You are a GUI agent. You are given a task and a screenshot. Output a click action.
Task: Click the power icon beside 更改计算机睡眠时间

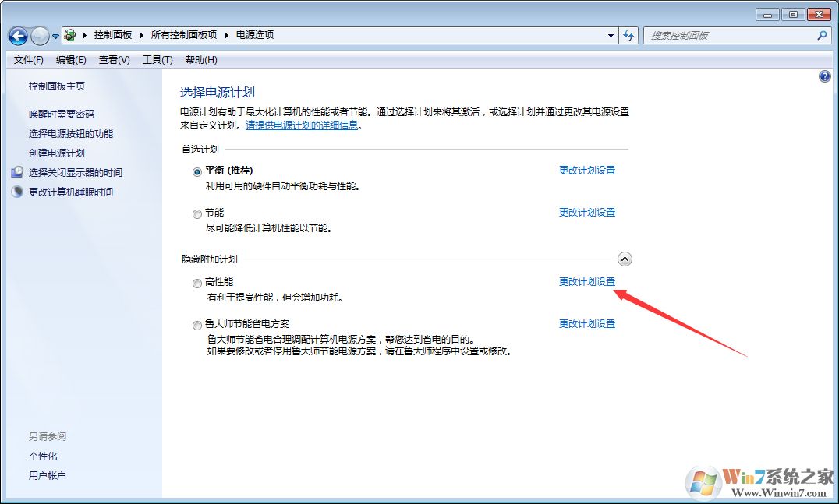point(17,192)
